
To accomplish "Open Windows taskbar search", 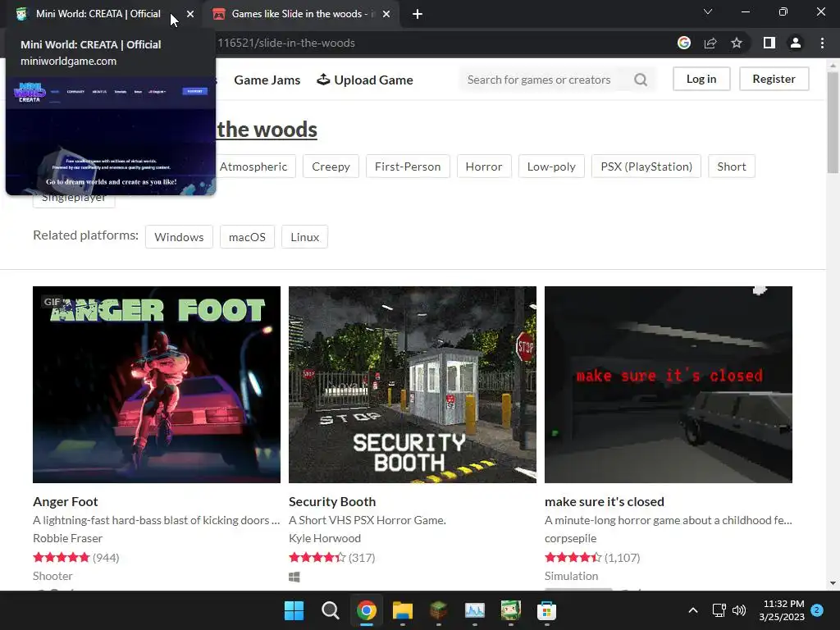I will click(330, 610).
